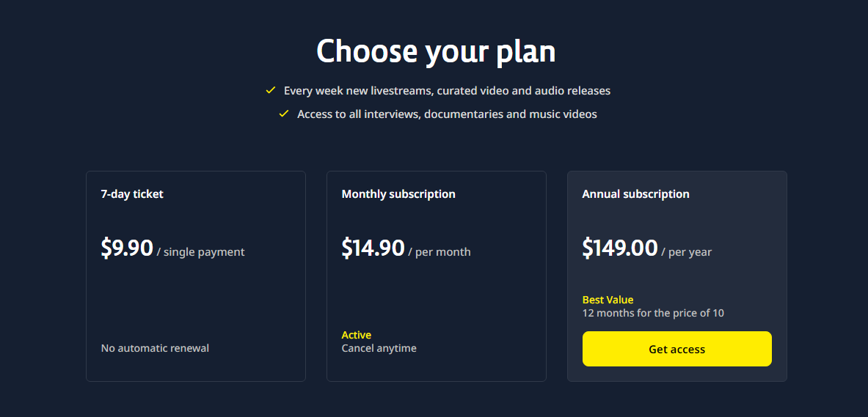Click the Cancel anytime text
Image resolution: width=868 pixels, height=417 pixels.
(379, 348)
